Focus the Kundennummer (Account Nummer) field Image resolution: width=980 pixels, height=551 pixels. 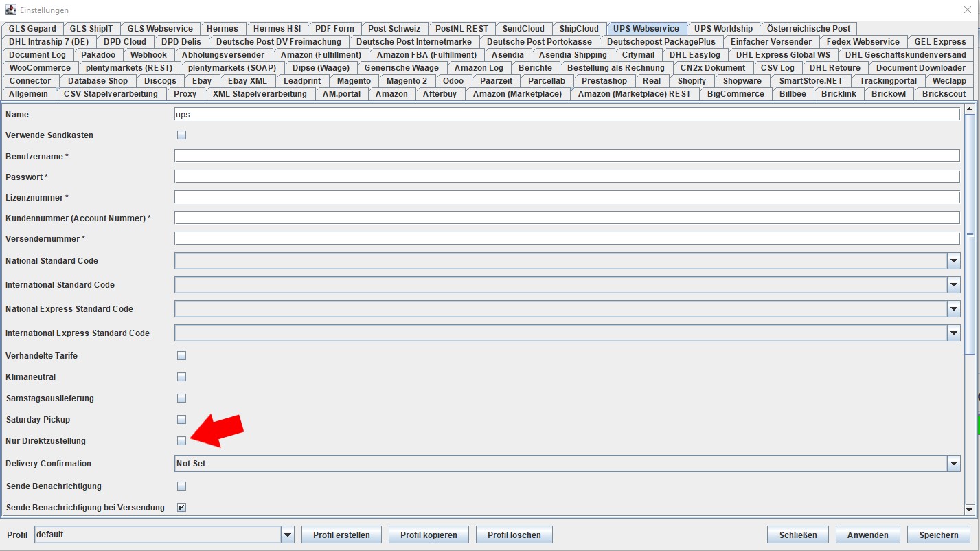(x=567, y=218)
